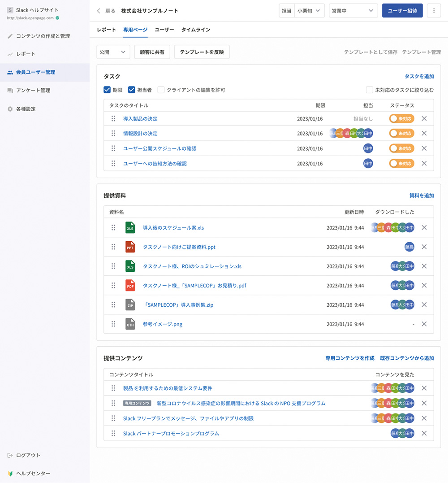The width and height of the screenshot is (448, 483).
Task: Open アンケート管理 in the sidebar
Action: tap(33, 91)
